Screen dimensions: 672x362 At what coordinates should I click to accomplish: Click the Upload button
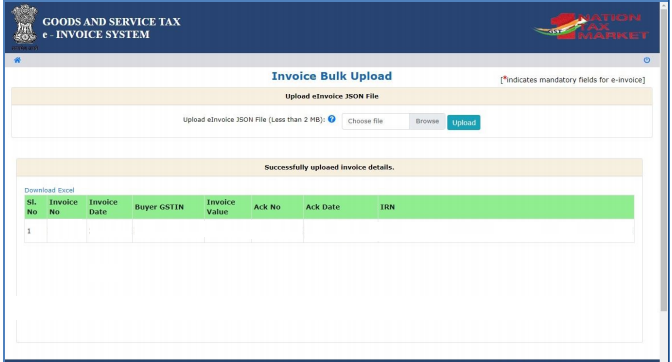point(464,123)
